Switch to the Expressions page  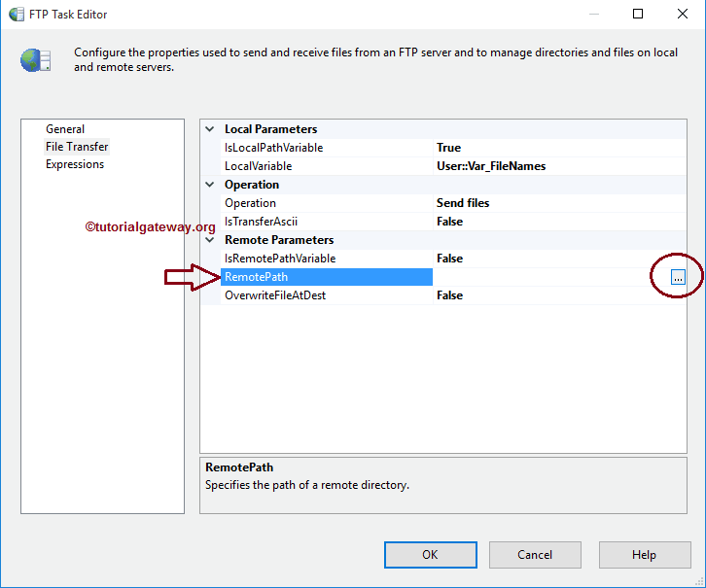(x=75, y=164)
